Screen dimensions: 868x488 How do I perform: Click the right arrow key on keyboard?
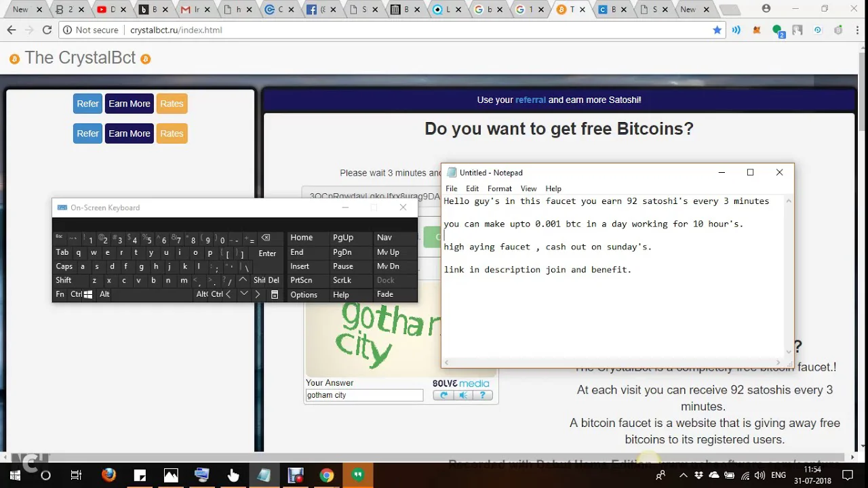[257, 295]
